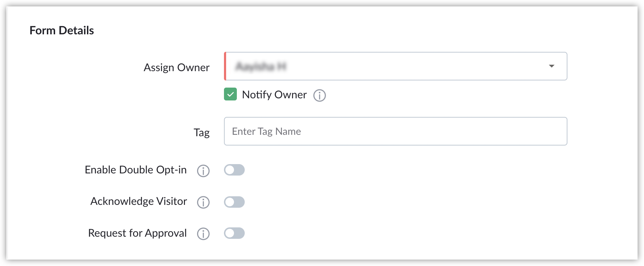Enable the Double Opt-in toggle switch
This screenshot has width=644, height=266.
coord(234,170)
